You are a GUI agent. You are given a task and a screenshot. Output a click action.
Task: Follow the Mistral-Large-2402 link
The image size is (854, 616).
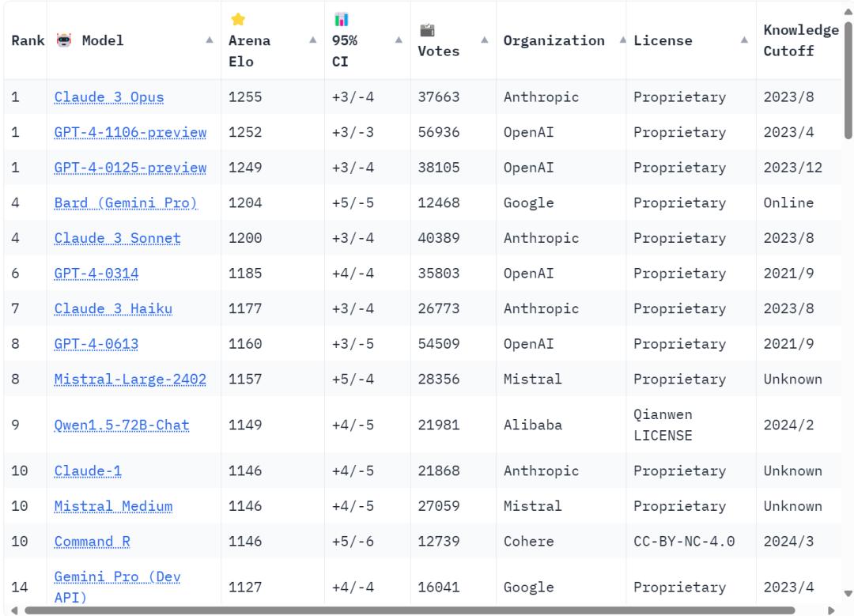click(x=130, y=379)
